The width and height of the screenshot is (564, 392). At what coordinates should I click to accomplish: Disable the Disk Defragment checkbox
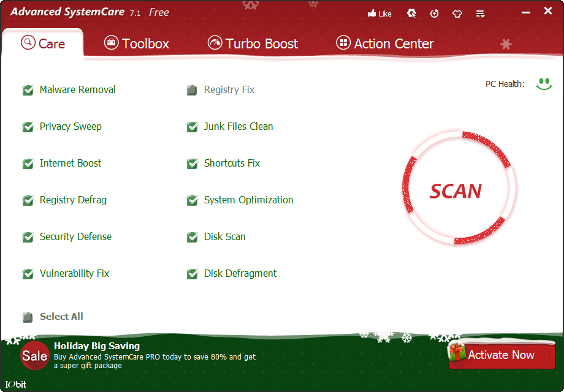(192, 274)
